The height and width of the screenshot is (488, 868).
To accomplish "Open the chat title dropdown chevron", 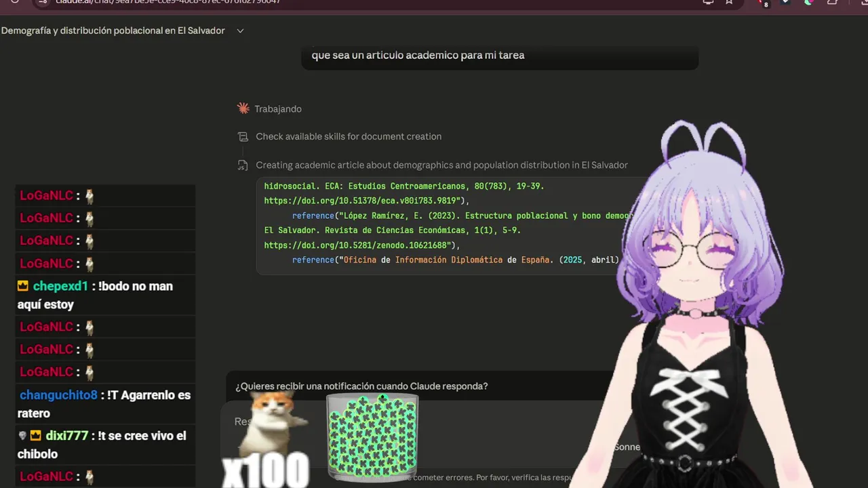I will pos(240,30).
